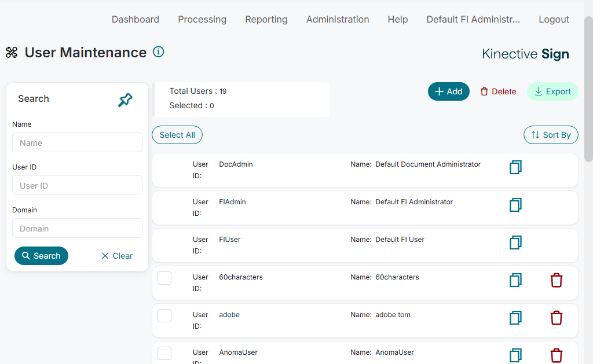Copy the adobe tom user entry
The height and width of the screenshot is (364, 593).
pos(515,318)
